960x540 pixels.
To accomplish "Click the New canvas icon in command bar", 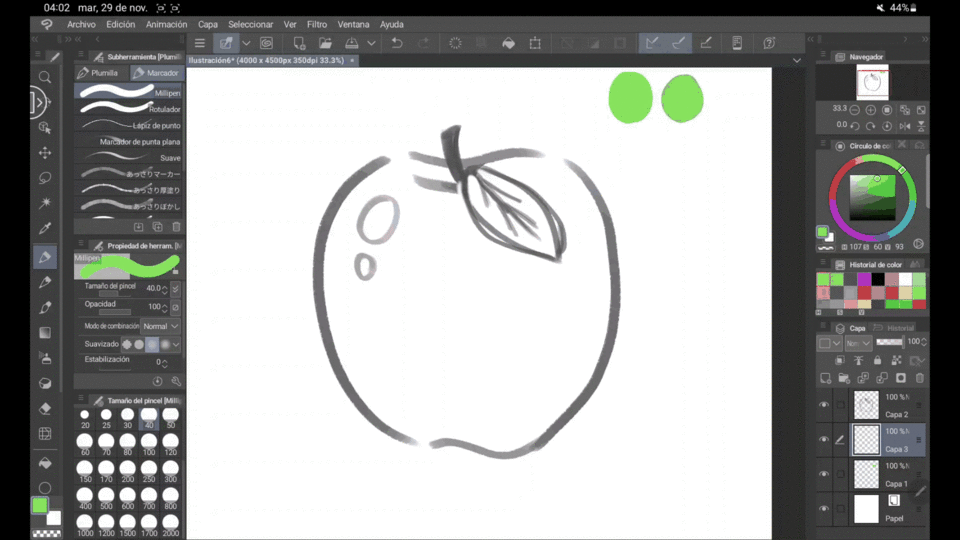I will [x=299, y=43].
